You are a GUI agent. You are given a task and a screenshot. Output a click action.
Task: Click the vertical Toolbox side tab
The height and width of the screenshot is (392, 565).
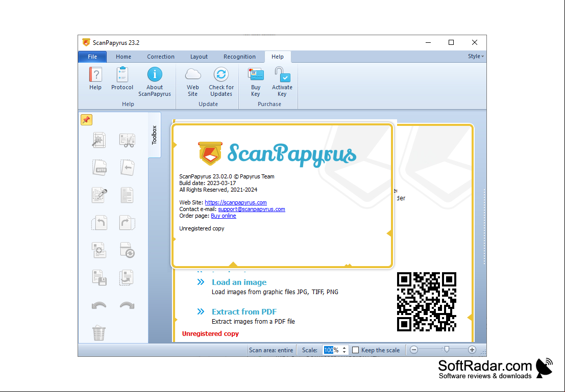[x=154, y=135]
